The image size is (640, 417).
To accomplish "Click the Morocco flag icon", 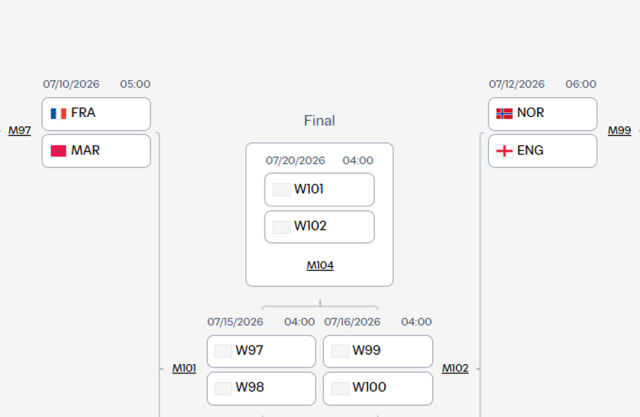I will 58,151.
